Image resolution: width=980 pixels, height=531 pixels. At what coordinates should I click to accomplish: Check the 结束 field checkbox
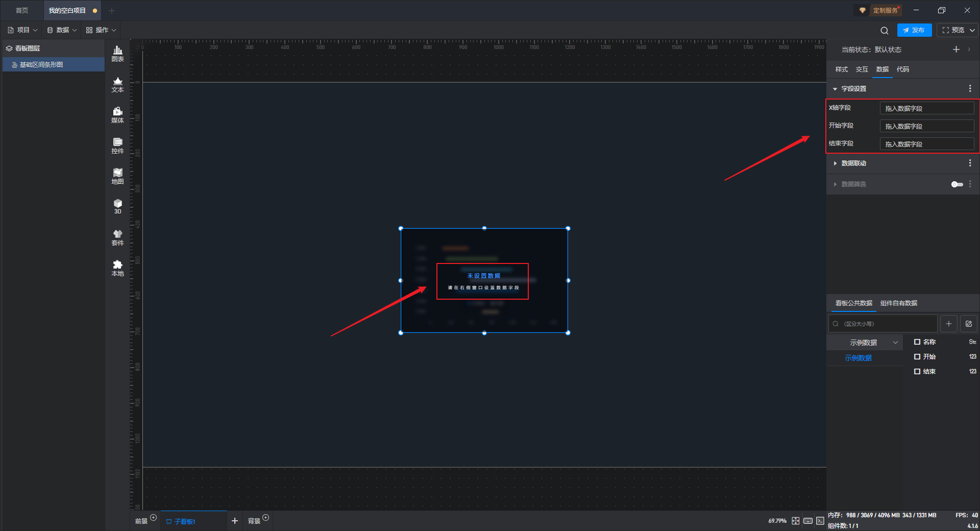[x=917, y=372]
